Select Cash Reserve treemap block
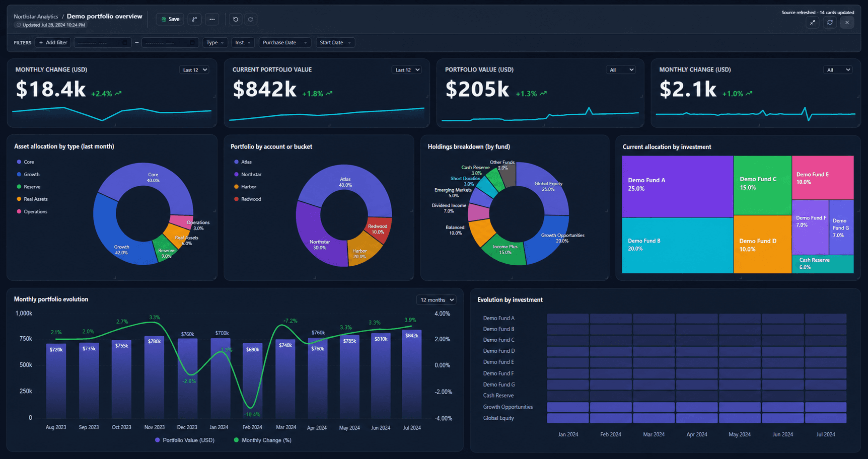 point(823,264)
